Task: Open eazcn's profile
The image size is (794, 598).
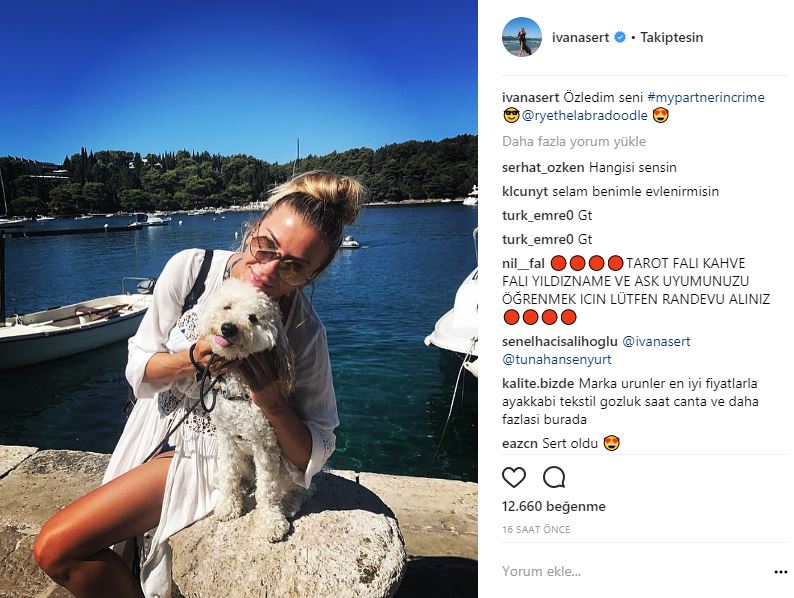Action: (520, 444)
